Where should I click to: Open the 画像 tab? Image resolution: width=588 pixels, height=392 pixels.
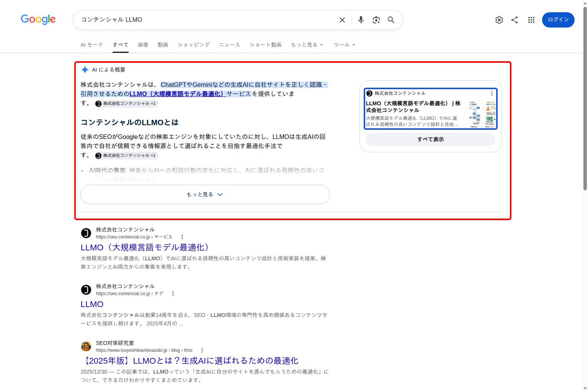143,45
